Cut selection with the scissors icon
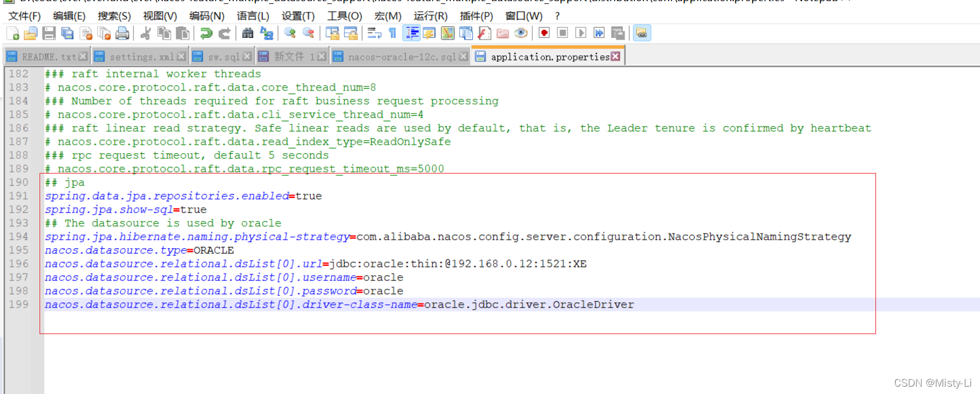980x394 pixels. (145, 33)
